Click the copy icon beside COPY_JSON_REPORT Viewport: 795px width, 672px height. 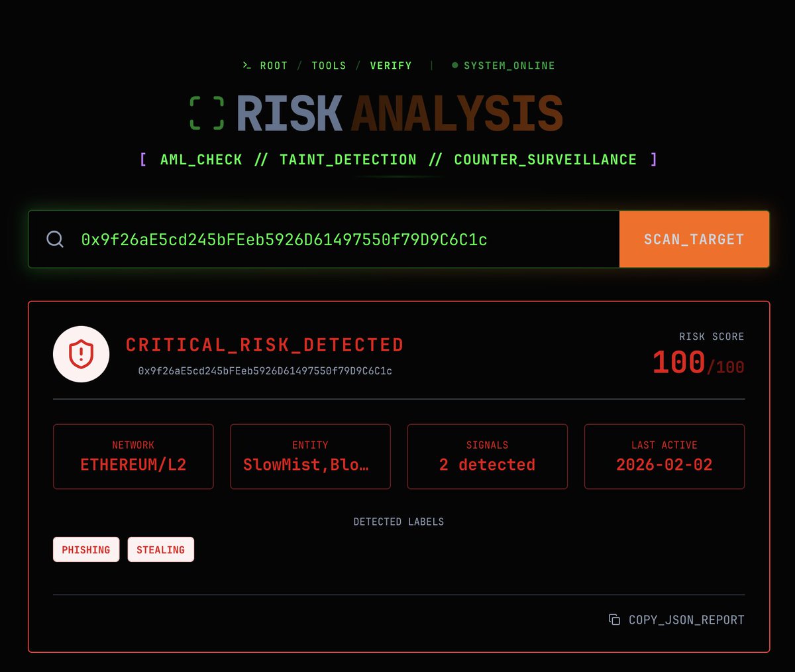pyautogui.click(x=614, y=620)
